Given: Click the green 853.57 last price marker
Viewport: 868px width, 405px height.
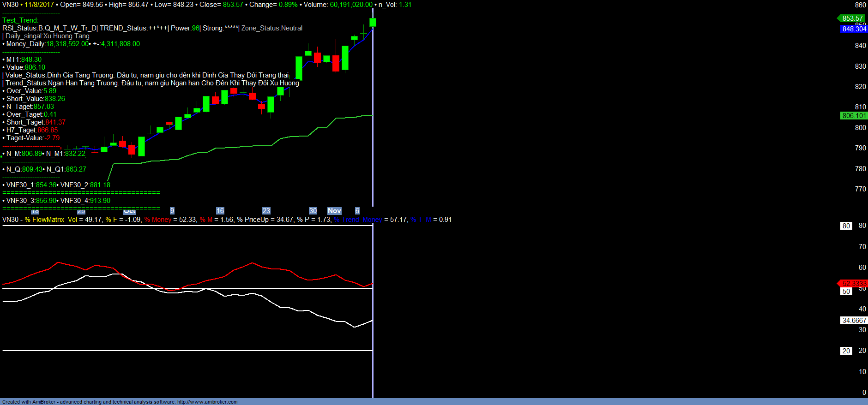Looking at the screenshot, I should pyautogui.click(x=852, y=18).
